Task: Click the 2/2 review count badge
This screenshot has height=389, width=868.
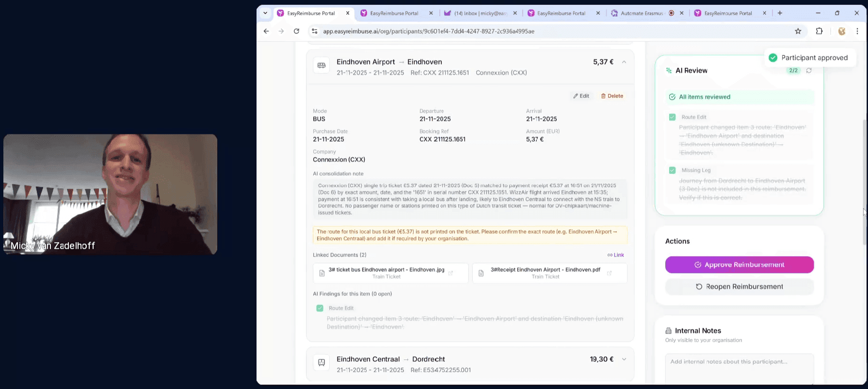Action: (x=793, y=70)
